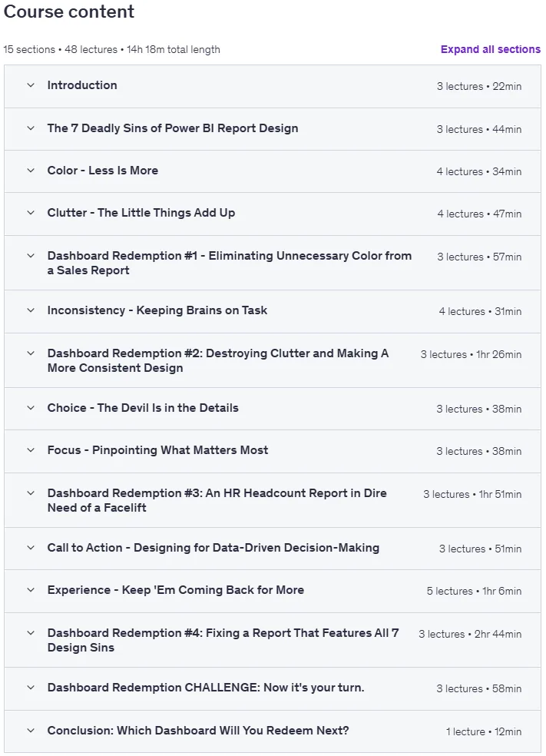Click chevron beside Conclusion section
The image size is (546, 756).
(31, 731)
